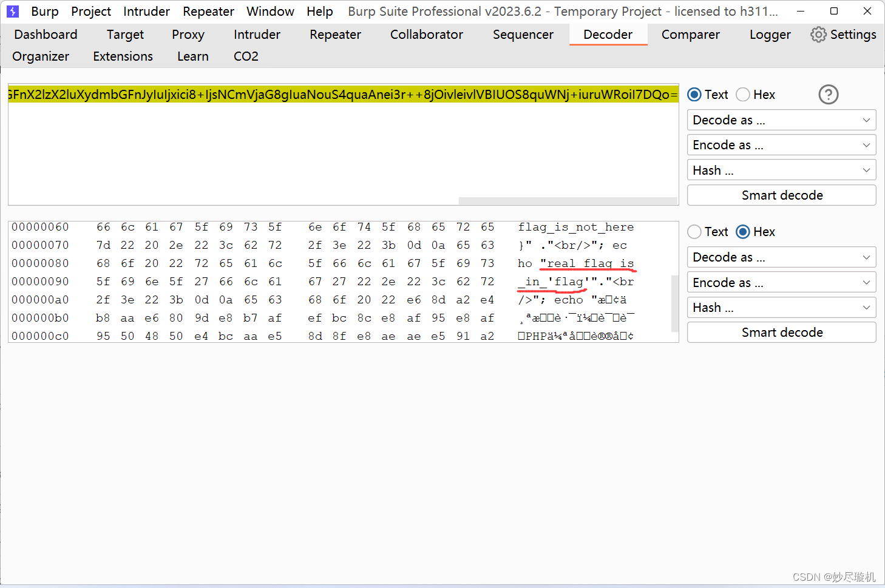Select the Text radio in the top panel
The image size is (885, 588).
[x=693, y=94]
